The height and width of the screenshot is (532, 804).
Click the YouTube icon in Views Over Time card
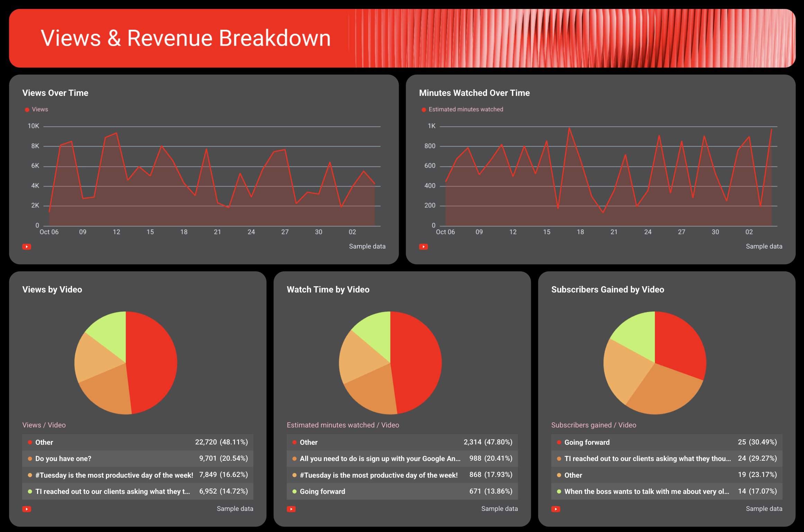coord(27,246)
